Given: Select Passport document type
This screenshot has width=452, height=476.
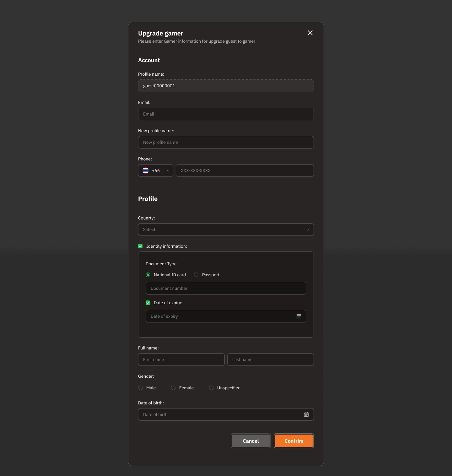Looking at the screenshot, I should pos(196,275).
